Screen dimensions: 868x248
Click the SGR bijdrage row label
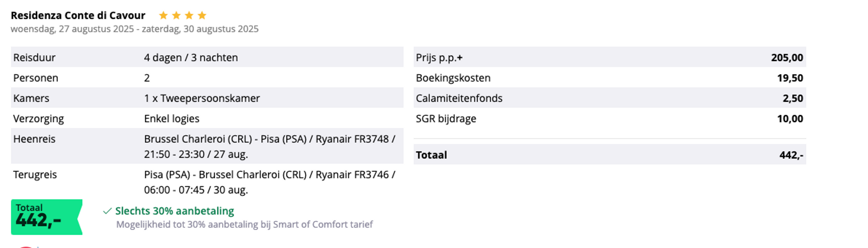[x=446, y=119]
